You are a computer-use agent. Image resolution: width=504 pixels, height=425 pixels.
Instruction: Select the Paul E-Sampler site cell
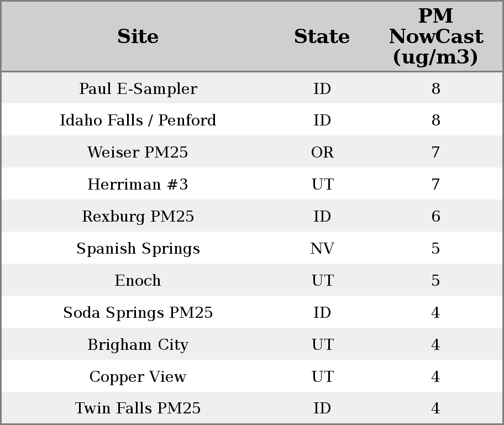(x=138, y=89)
